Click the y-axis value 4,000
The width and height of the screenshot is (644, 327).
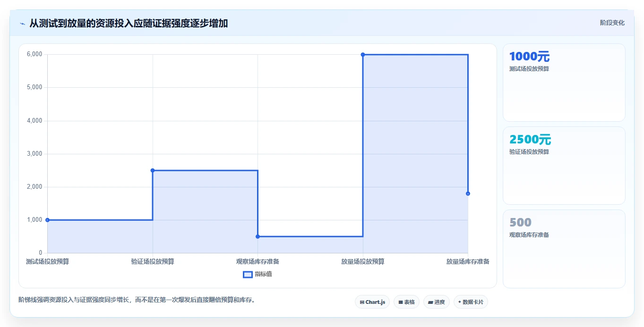(x=34, y=121)
